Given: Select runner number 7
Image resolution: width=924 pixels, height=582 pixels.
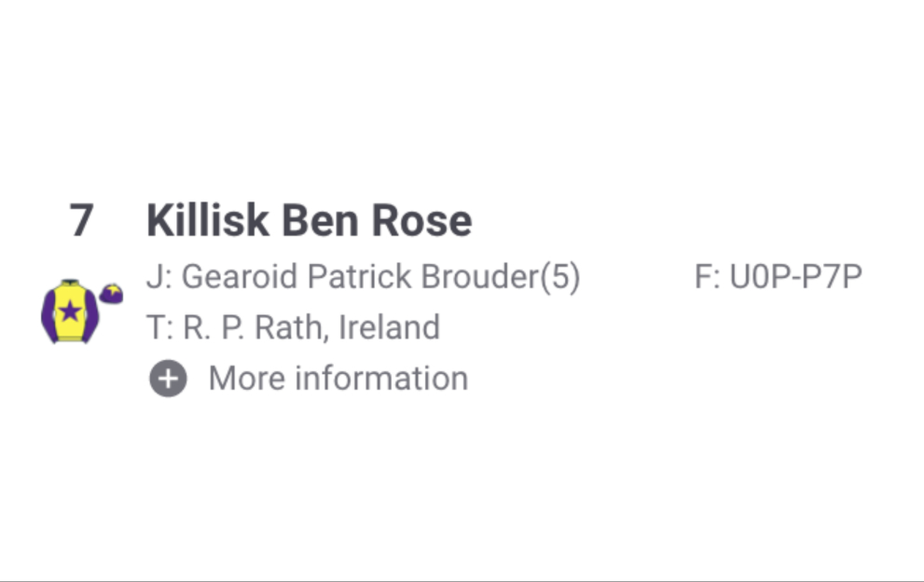Looking at the screenshot, I should tap(82, 222).
